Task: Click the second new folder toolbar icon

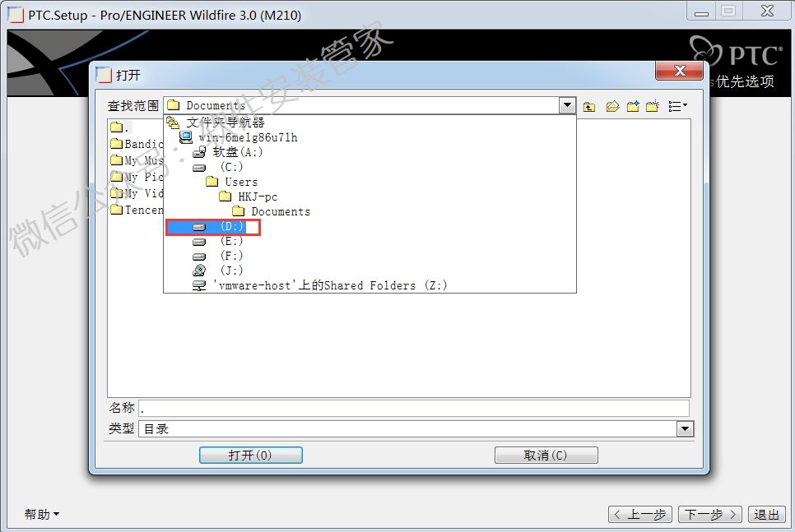Action: coord(650,105)
